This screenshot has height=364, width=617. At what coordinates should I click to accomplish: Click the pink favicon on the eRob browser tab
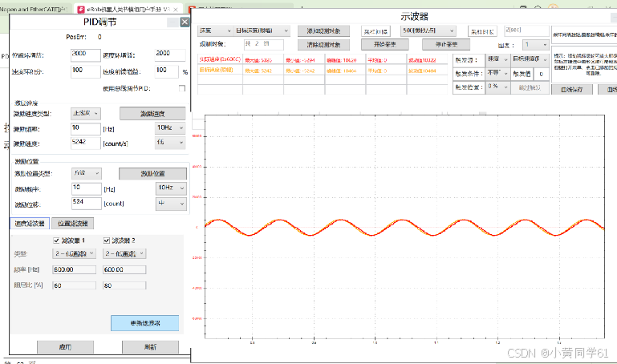click(81, 10)
